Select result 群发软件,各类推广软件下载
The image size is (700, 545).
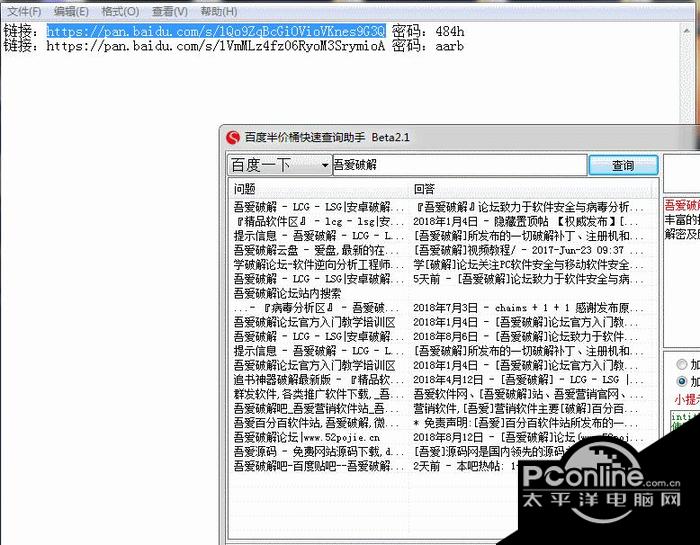(x=319, y=394)
